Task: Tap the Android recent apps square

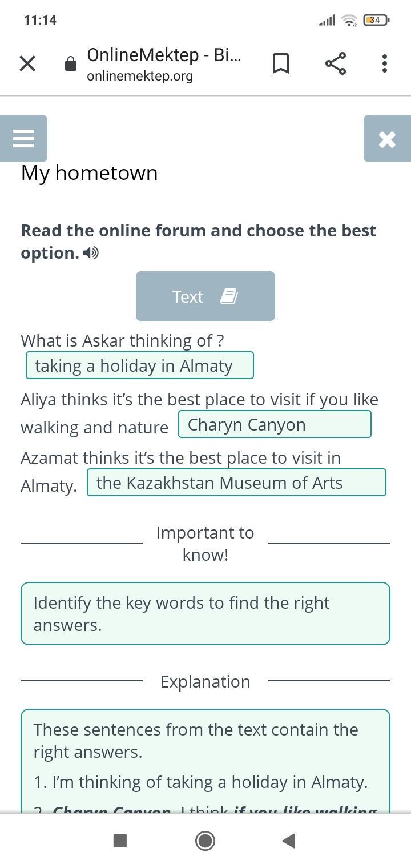Action: click(120, 841)
